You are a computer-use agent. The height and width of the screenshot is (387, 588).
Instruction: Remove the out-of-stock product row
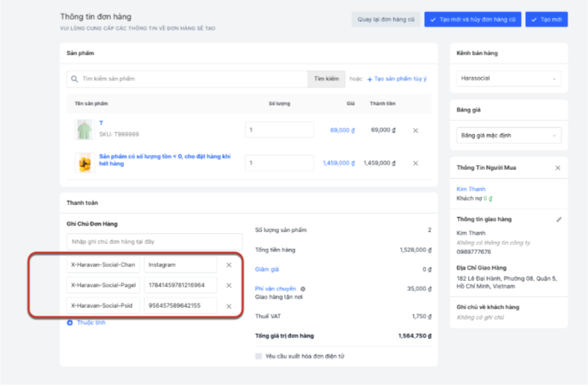coord(416,163)
